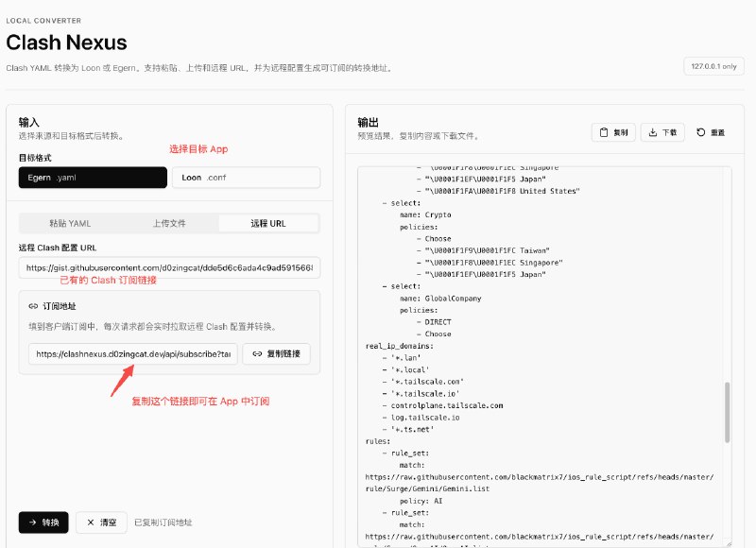Click the 'name: GlobalCompany' line in output
Screen dimensions: 756x548
click(440, 299)
